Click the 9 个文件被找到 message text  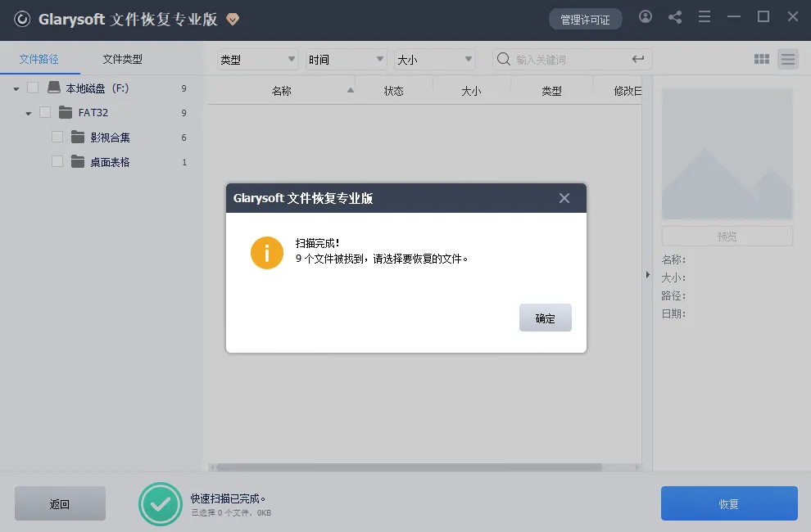[381, 259]
